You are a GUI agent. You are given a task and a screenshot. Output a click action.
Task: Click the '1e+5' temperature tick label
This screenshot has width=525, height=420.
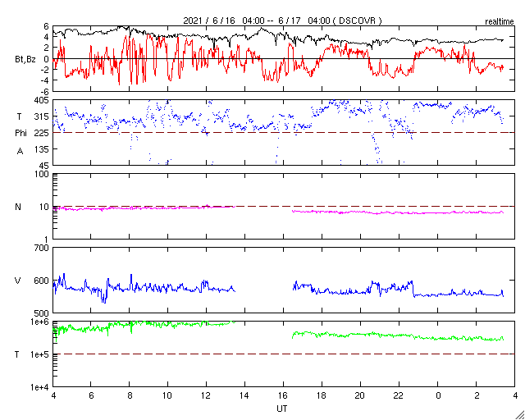pos(41,354)
